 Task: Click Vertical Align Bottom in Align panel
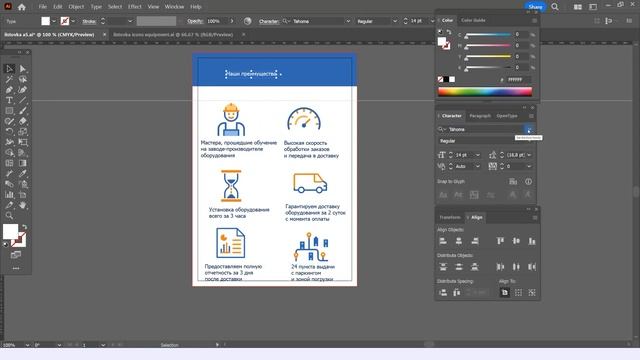532,241
